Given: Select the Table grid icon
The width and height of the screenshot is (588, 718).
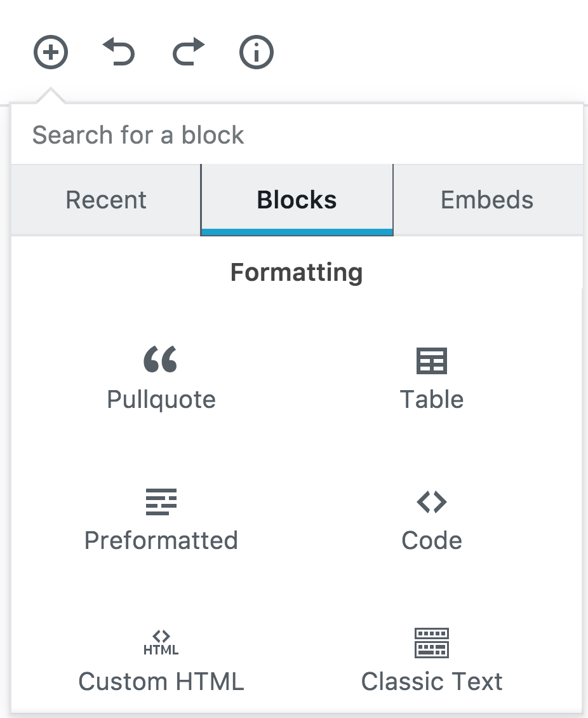Looking at the screenshot, I should point(432,361).
